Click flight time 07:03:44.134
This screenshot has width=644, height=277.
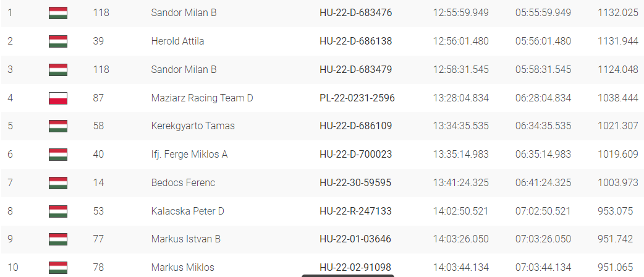pos(543,267)
